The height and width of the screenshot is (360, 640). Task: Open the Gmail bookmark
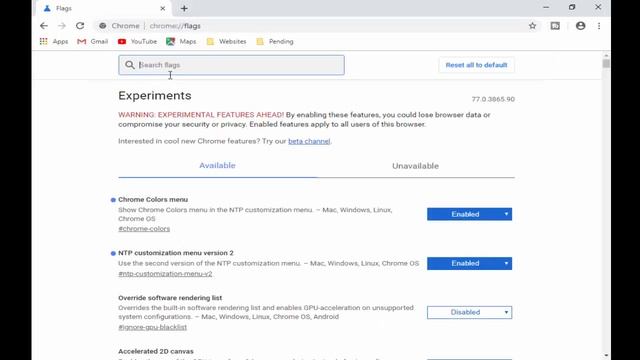point(93,41)
